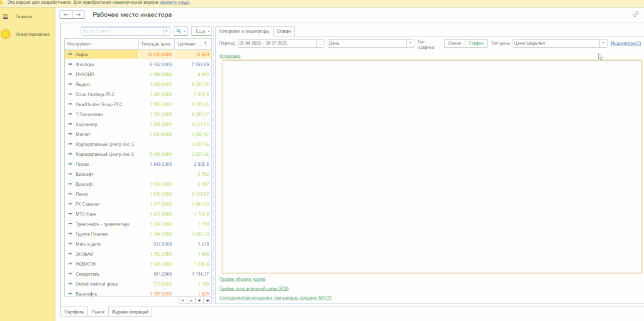Switch chart type to График
Viewport: 644px width, 321px height.
[x=476, y=43]
